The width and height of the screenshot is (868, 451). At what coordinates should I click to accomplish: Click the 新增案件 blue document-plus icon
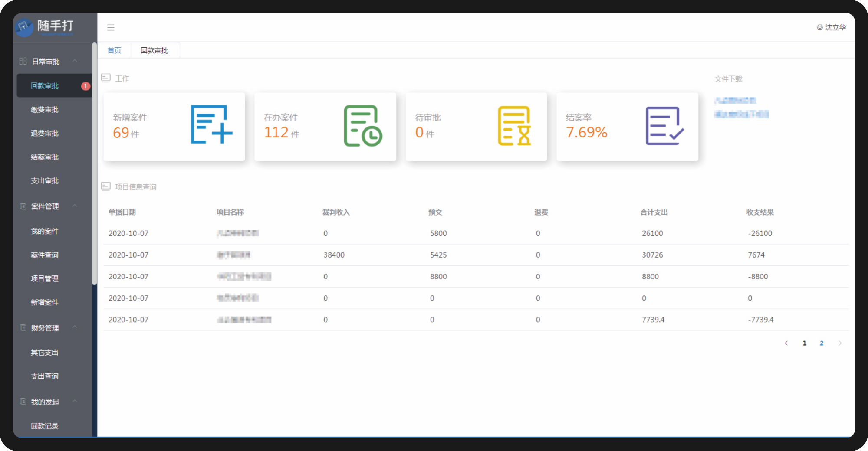pyautogui.click(x=211, y=124)
